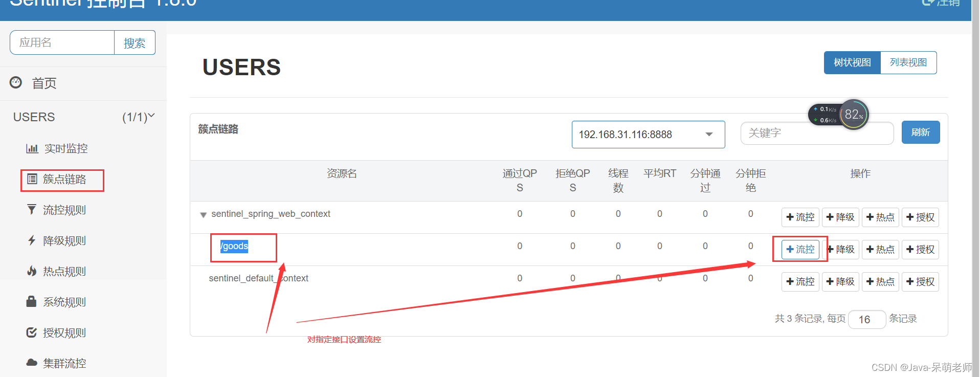Open 系统规则 in the sidebar

64,302
